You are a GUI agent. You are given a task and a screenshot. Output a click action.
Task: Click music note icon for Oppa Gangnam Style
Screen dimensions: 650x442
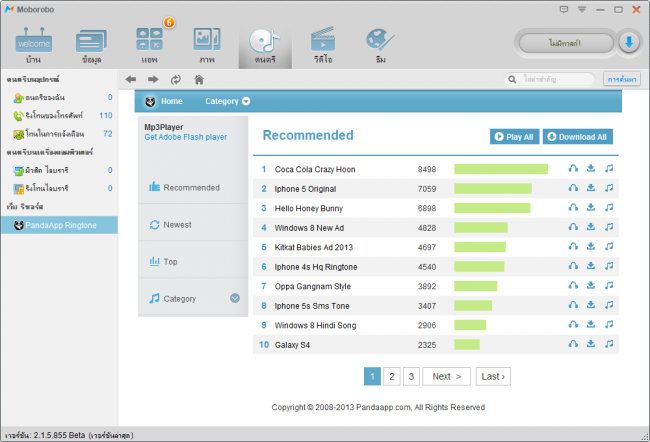609,285
